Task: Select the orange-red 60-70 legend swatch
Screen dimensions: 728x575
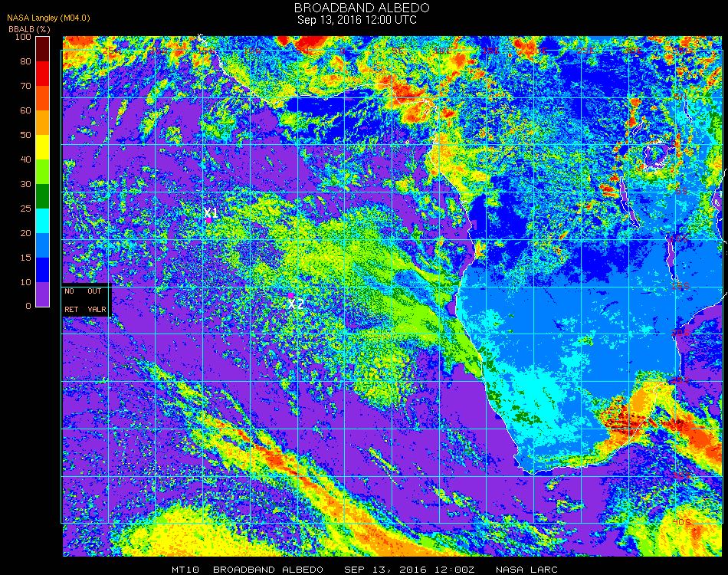Action: click(x=42, y=98)
